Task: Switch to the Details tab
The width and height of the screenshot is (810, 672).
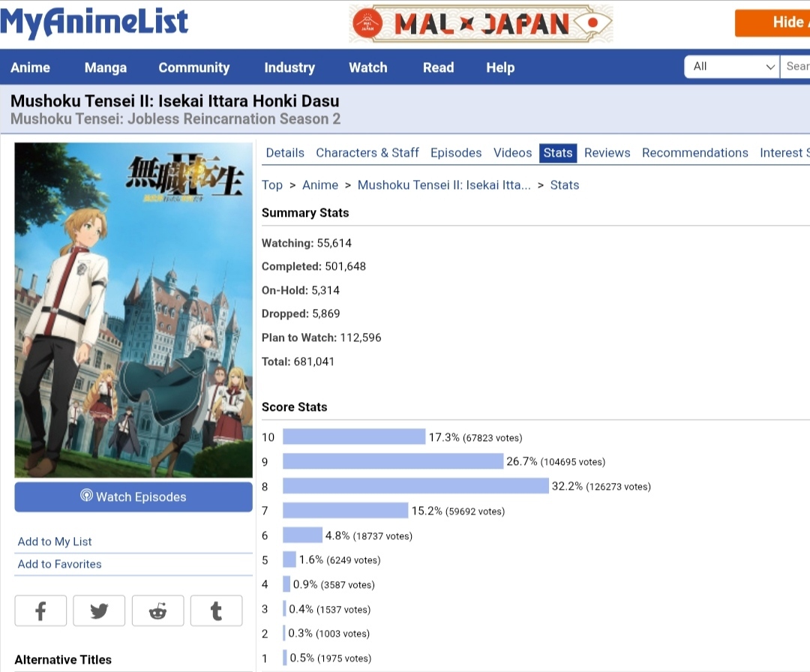Action: [x=285, y=153]
